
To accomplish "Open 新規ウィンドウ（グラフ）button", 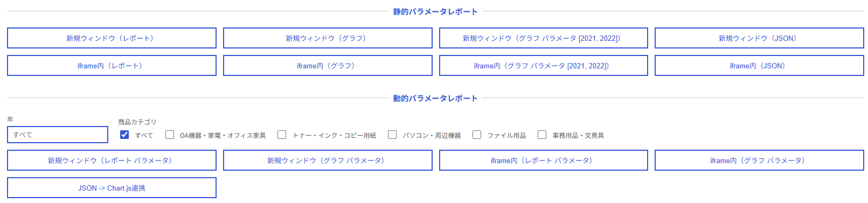I will pyautogui.click(x=328, y=38).
